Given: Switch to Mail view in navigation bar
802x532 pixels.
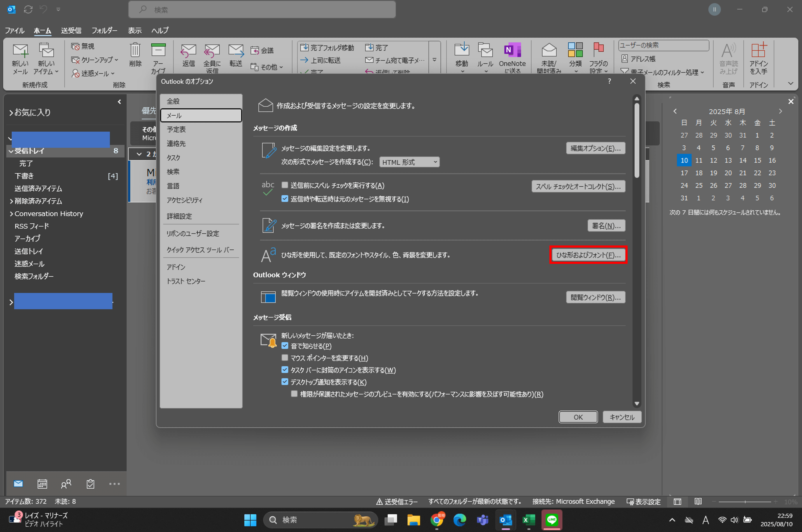Looking at the screenshot, I should click(18, 483).
